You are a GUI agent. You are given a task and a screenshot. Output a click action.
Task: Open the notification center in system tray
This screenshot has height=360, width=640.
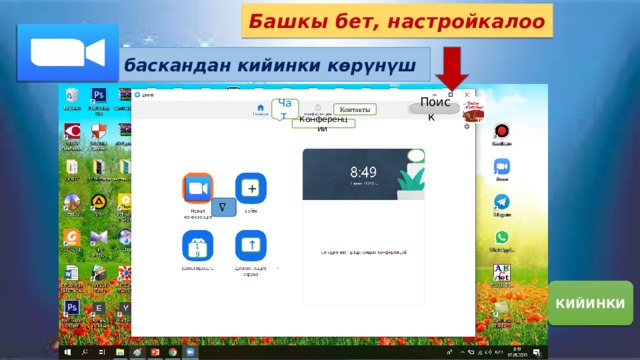pyautogui.click(x=537, y=352)
